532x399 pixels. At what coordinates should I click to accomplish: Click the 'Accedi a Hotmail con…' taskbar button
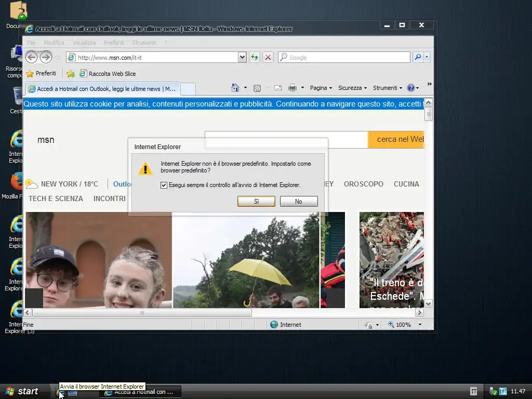[x=140, y=392]
